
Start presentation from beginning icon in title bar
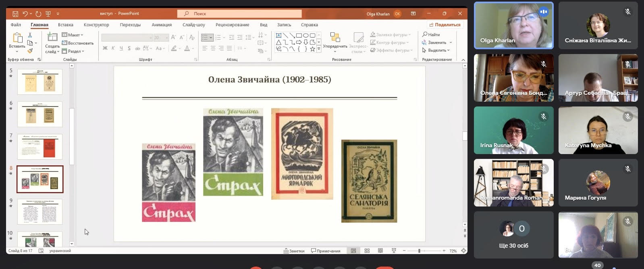tap(48, 14)
